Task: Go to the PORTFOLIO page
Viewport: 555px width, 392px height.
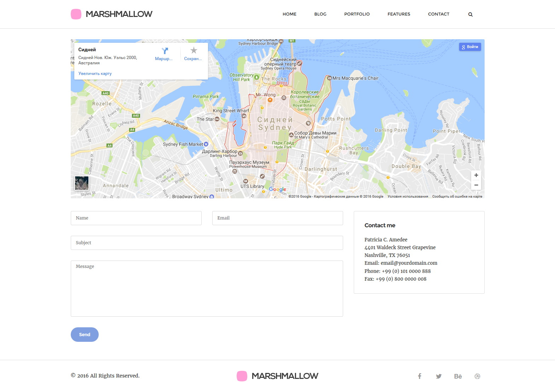Action: 357,14
